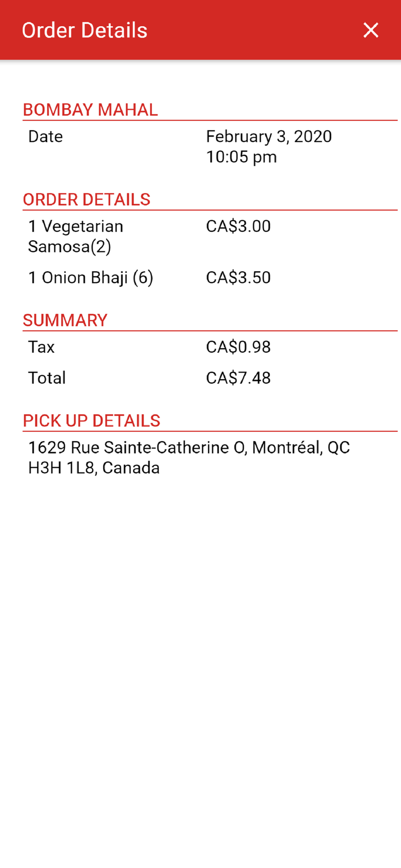Screen dimensions: 401x868
Task: Select the Total row label
Action: (47, 378)
